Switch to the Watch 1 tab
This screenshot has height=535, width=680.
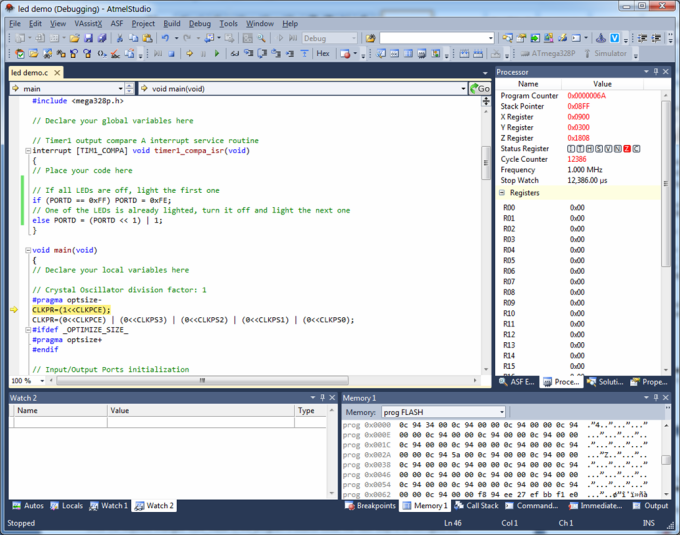pyautogui.click(x=109, y=506)
